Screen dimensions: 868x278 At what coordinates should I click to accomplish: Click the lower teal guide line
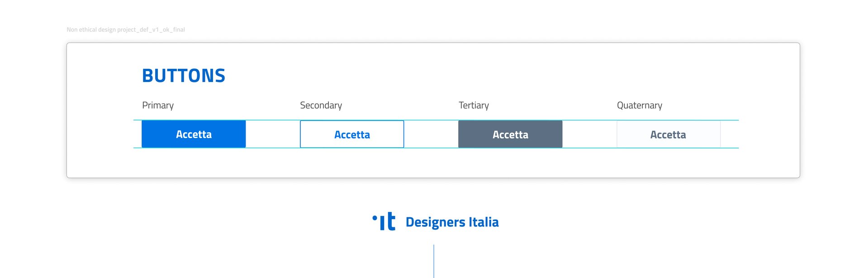point(436,148)
